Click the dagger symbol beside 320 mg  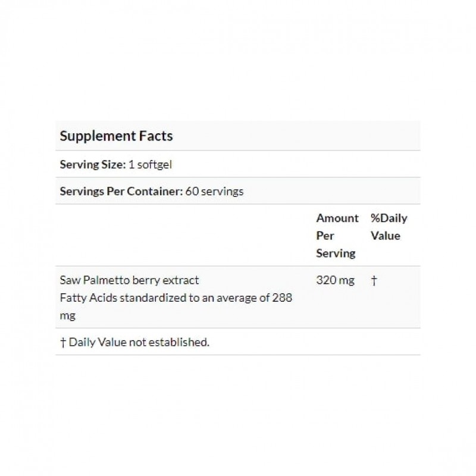(374, 280)
